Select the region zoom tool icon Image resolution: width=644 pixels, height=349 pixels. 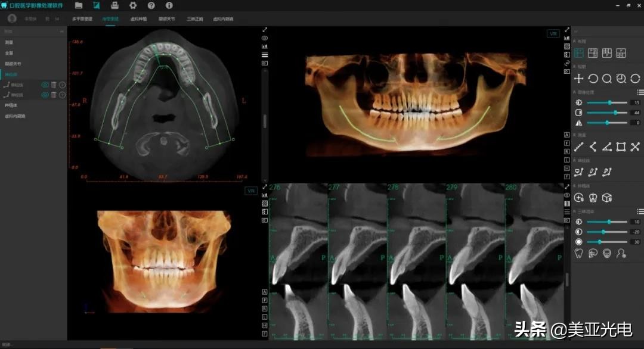[x=621, y=79]
